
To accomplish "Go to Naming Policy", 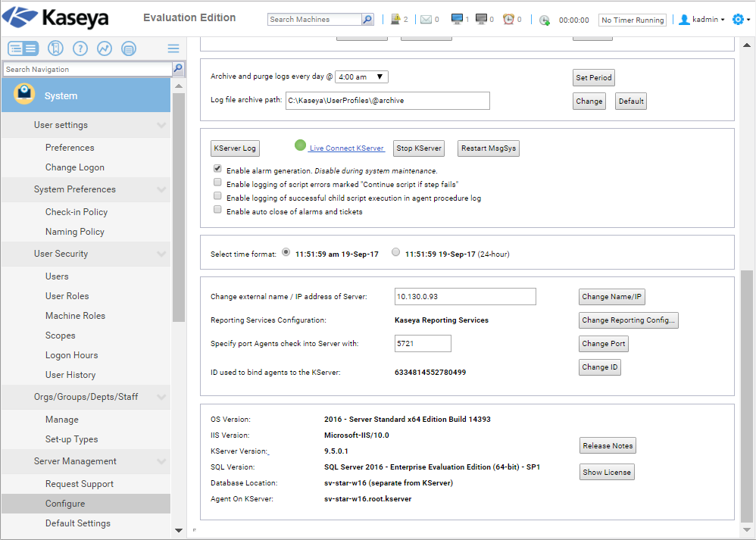I will point(75,232).
